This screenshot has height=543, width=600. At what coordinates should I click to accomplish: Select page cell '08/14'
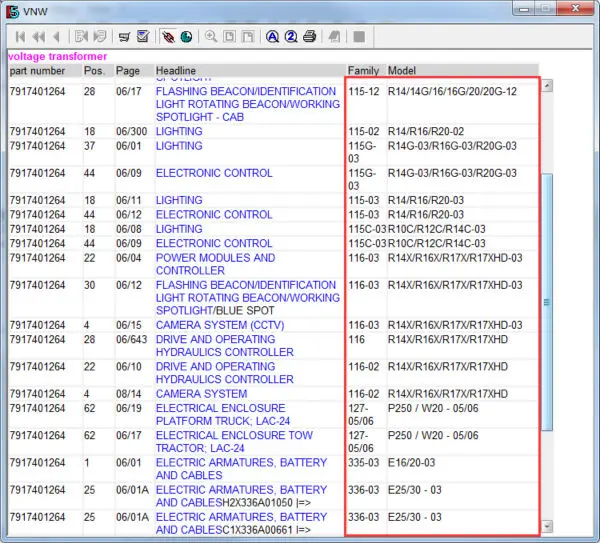tap(129, 394)
